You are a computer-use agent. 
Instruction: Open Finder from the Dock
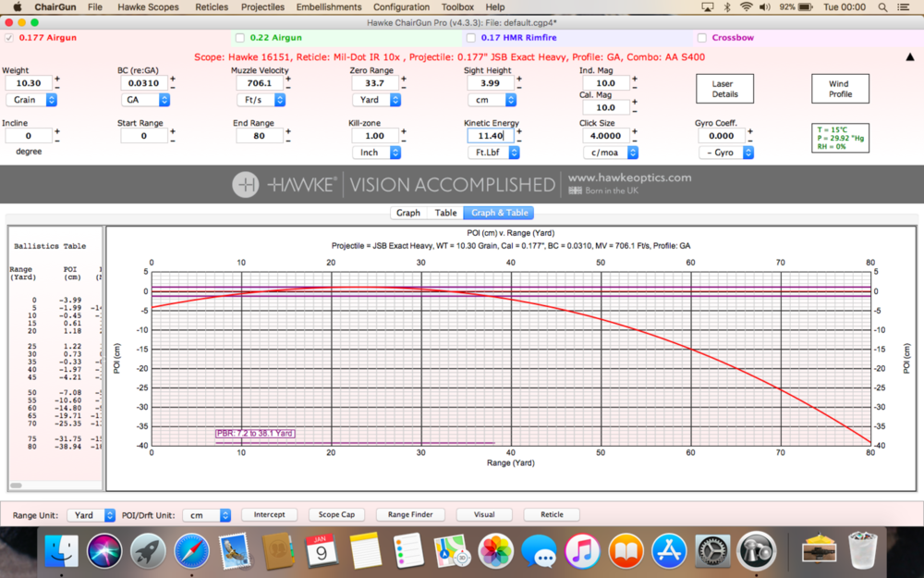(61, 551)
